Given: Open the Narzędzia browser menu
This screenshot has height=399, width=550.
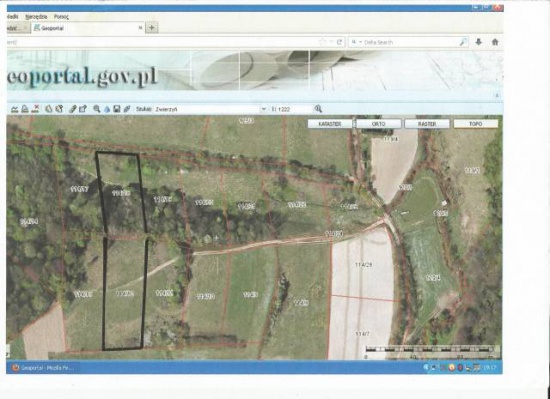Looking at the screenshot, I should coord(36,17).
